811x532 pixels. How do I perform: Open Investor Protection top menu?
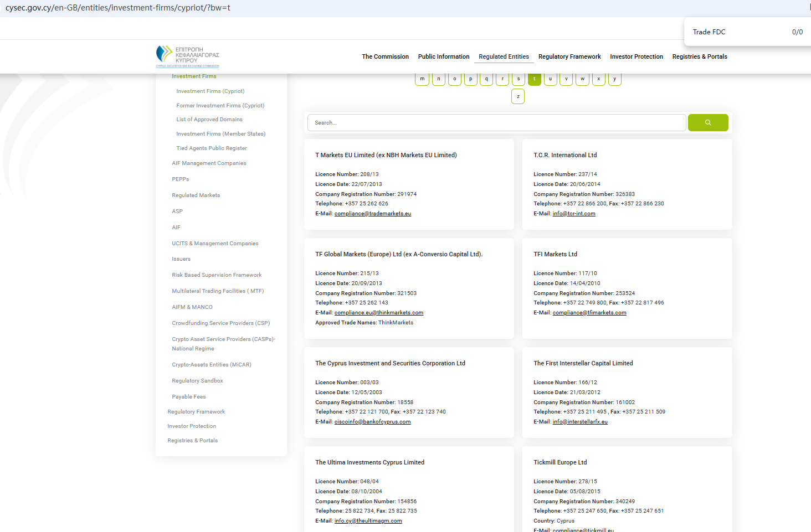(x=636, y=56)
